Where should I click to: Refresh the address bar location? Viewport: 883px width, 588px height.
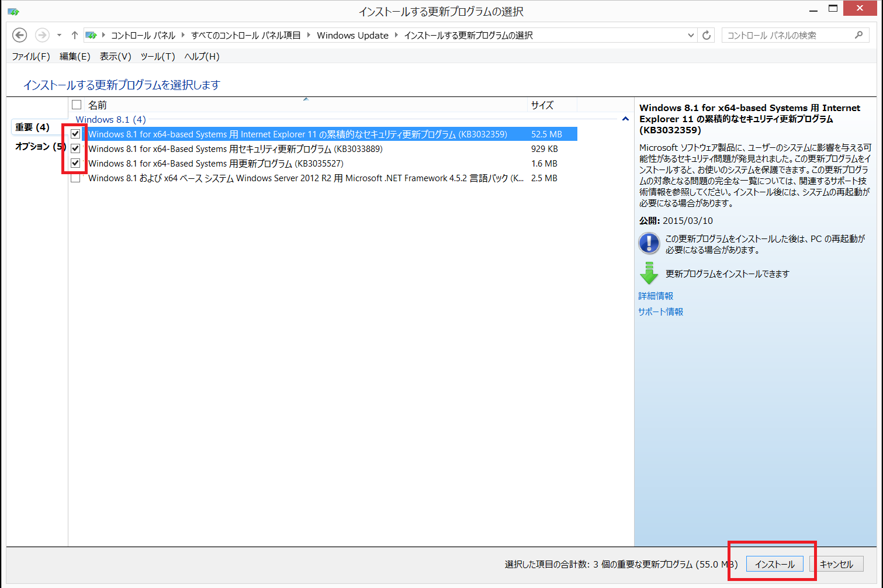click(707, 35)
